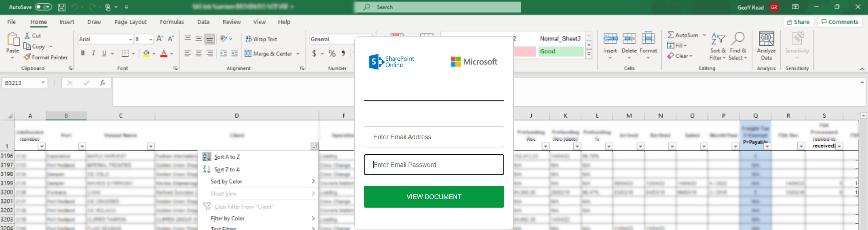Open the Sort by Color submenu
Screen dimensions: 868x230
[x=258, y=181]
